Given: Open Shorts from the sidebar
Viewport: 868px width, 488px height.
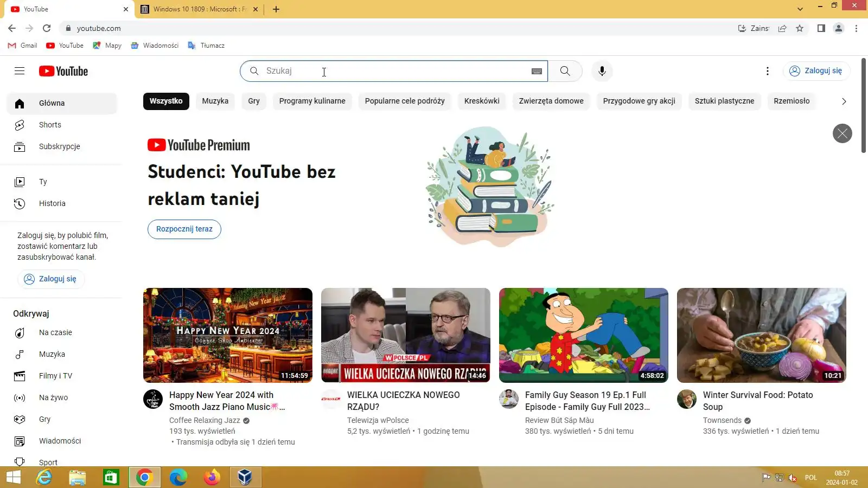Looking at the screenshot, I should [62, 125].
